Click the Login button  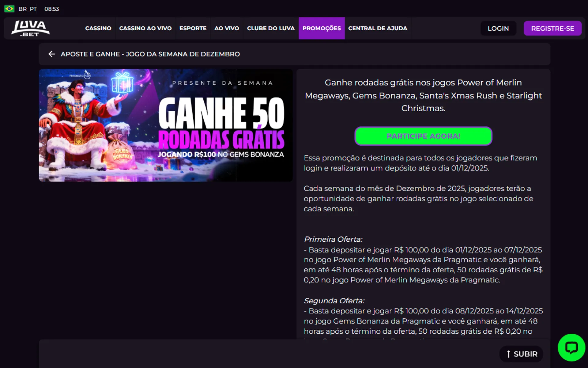pyautogui.click(x=498, y=28)
